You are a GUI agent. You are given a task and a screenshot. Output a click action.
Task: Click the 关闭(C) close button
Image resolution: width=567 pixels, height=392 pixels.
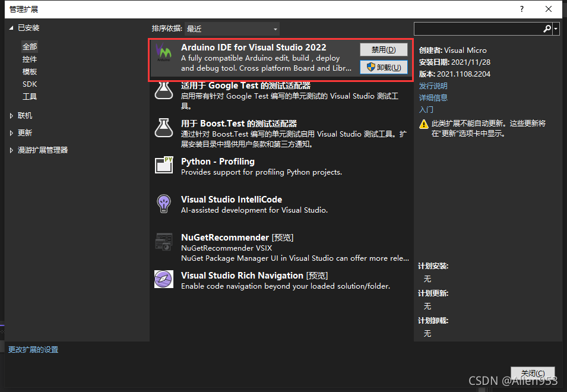click(533, 373)
